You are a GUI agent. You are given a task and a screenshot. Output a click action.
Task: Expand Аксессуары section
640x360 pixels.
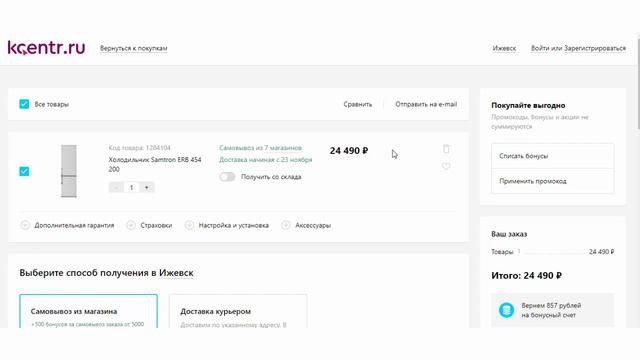pos(313,225)
